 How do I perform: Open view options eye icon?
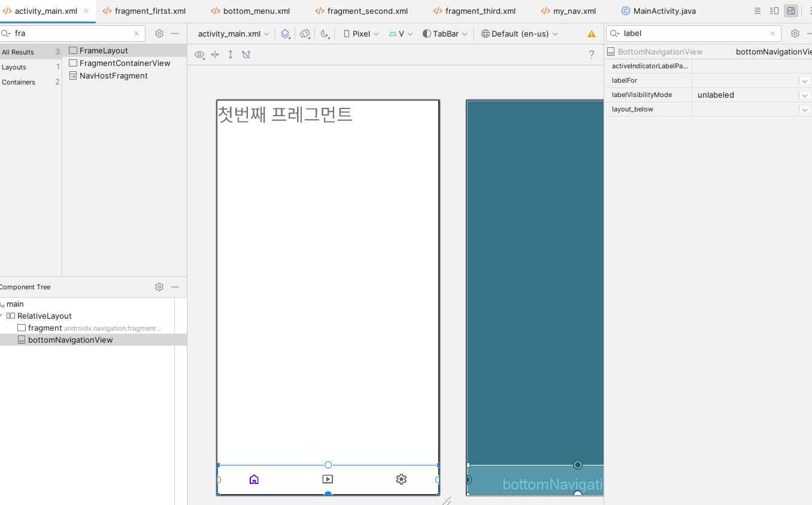200,55
